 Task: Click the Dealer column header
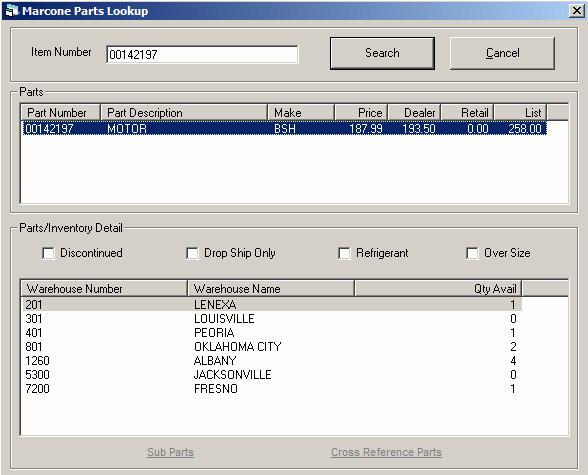414,112
